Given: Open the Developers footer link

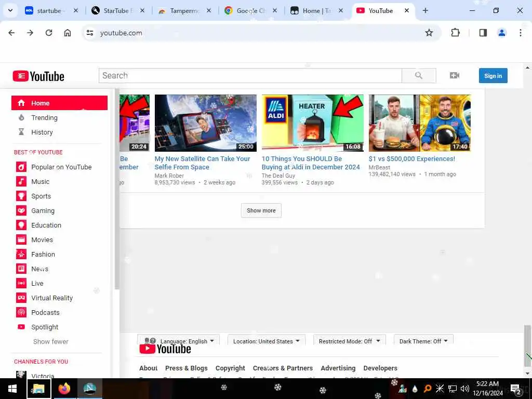Looking at the screenshot, I should click(380, 368).
